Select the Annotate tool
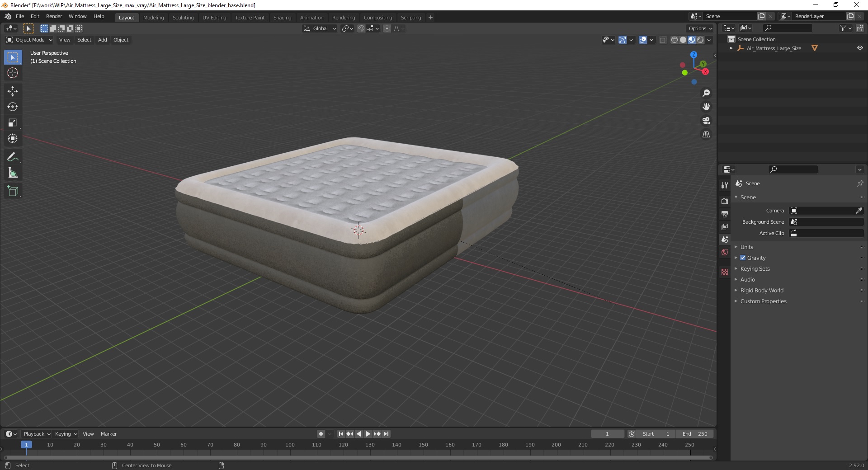The image size is (868, 470). (x=13, y=157)
